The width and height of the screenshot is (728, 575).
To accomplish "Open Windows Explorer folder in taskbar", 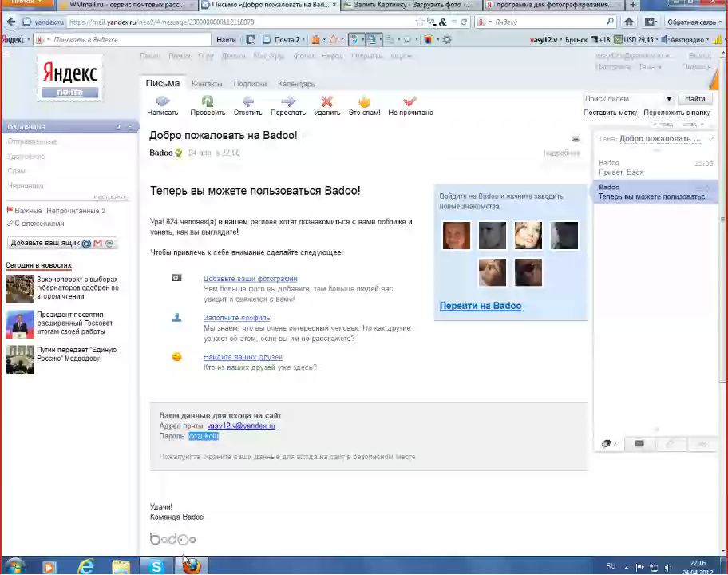I will coord(121,566).
